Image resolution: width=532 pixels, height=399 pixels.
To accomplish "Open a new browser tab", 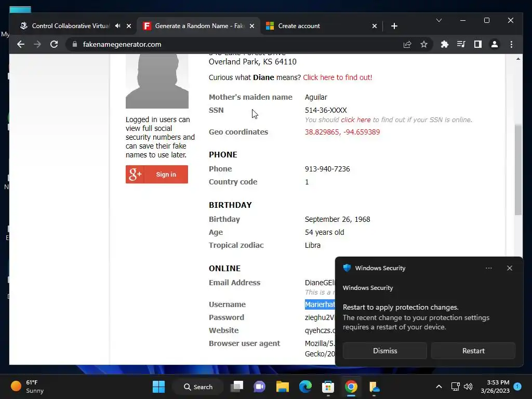I will (x=394, y=26).
